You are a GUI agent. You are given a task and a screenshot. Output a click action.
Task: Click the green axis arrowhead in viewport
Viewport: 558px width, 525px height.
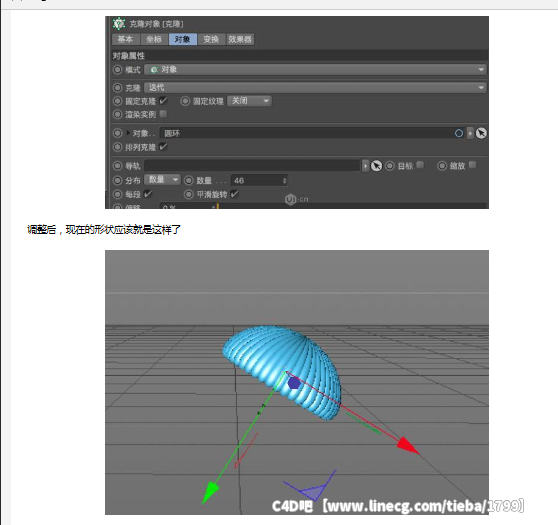coord(210,492)
